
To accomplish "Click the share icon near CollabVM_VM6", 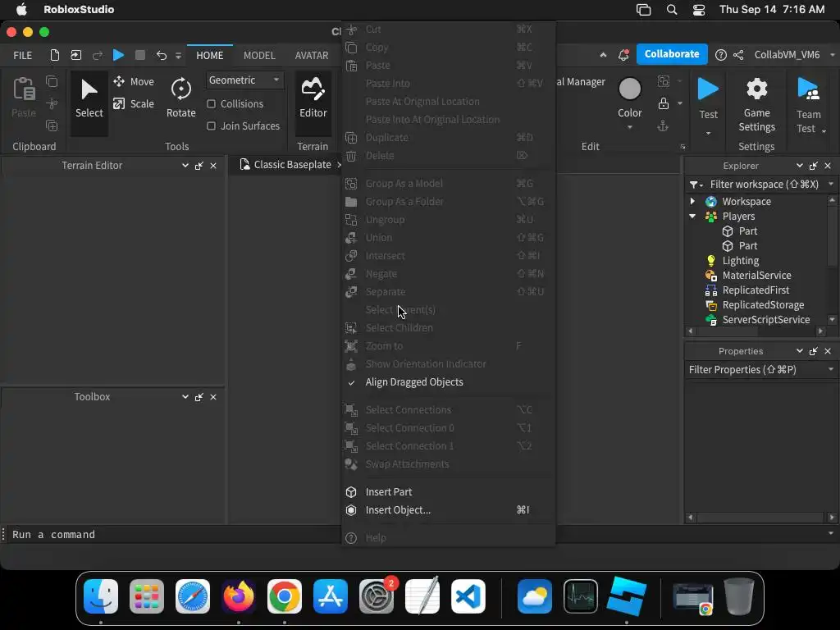I will tap(738, 55).
